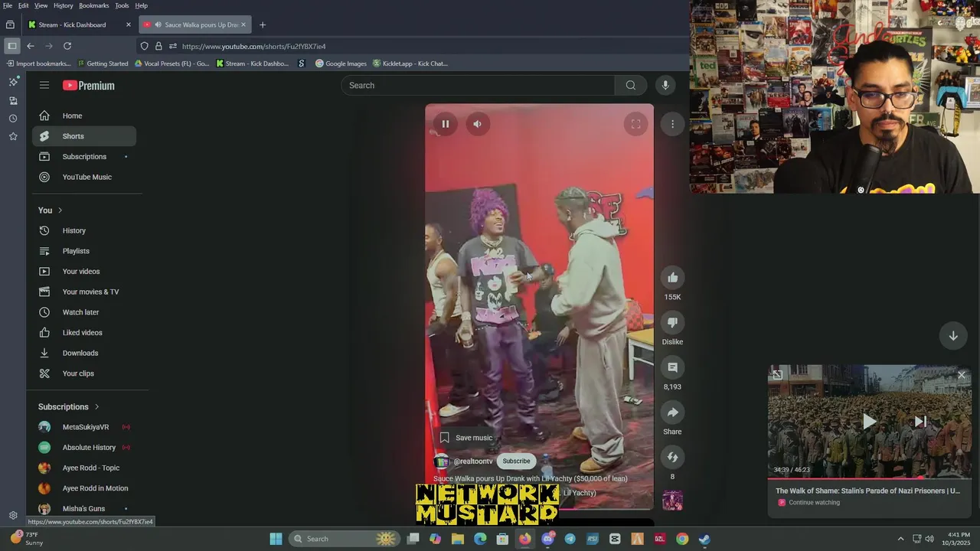Image resolution: width=980 pixels, height=551 pixels.
Task: Expand the Subscriptions section chevron
Action: point(96,407)
